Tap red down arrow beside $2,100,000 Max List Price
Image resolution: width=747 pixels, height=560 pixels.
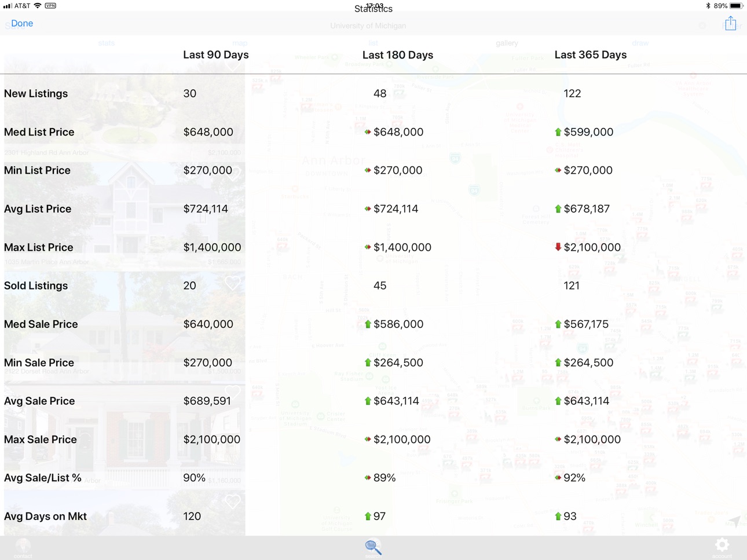click(558, 247)
